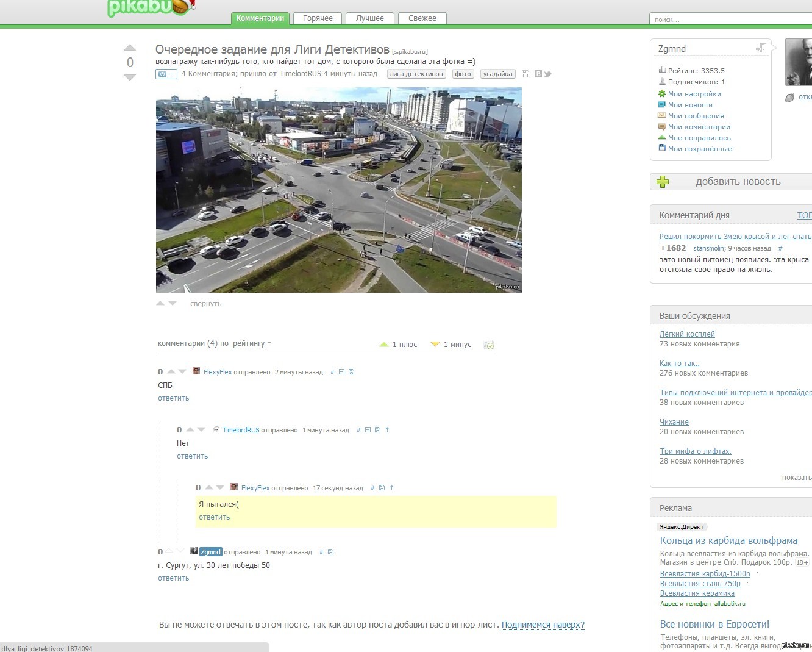Image resolution: width=812 pixels, height=652 pixels.
Task: Save TimelordRUS's 'Нет' comment
Action: (377, 430)
